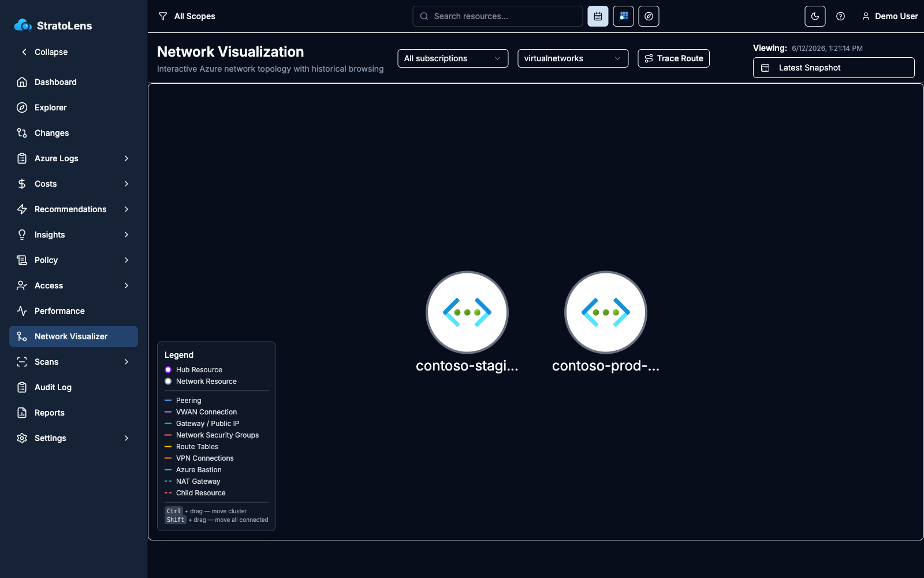Click the Trace Route button

[x=673, y=58]
